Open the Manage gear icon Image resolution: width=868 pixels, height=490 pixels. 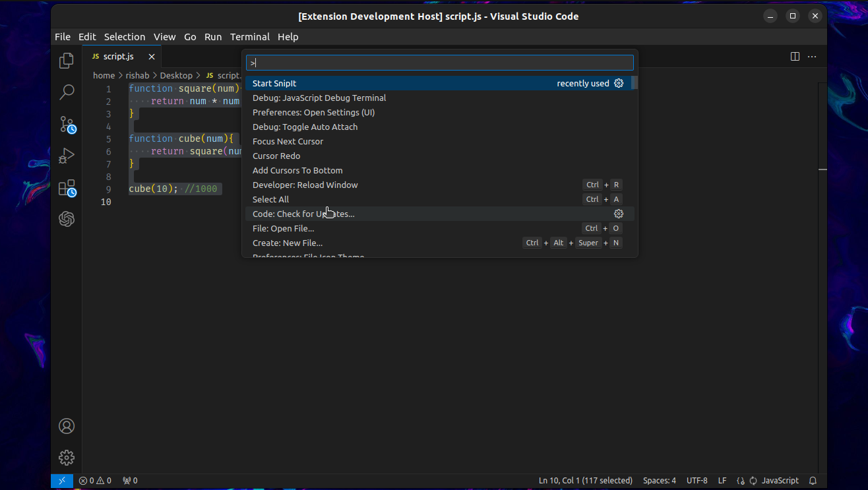(x=66, y=457)
